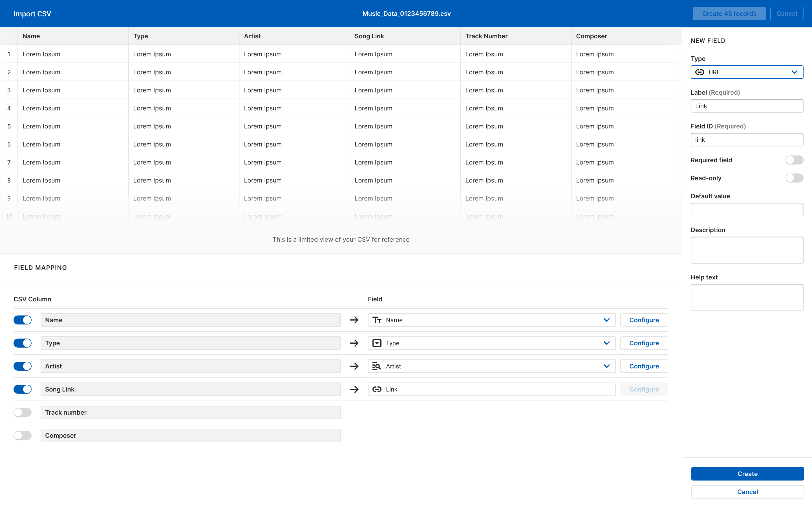
Task: Click the Create 45 records button
Action: [x=729, y=14]
